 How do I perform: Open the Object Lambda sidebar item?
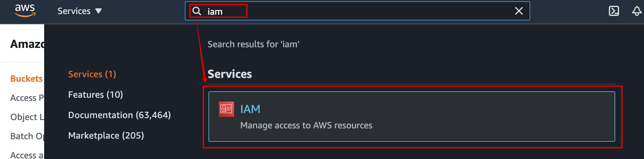tap(27, 117)
